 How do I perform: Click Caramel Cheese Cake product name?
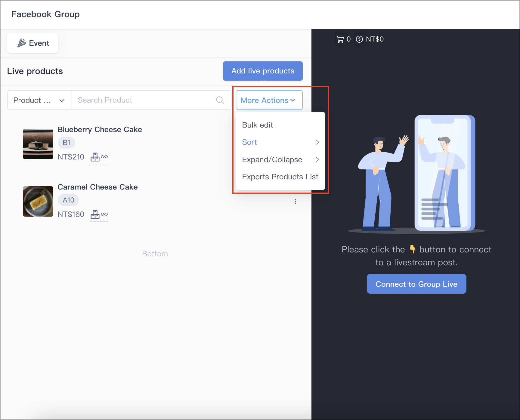pos(97,187)
